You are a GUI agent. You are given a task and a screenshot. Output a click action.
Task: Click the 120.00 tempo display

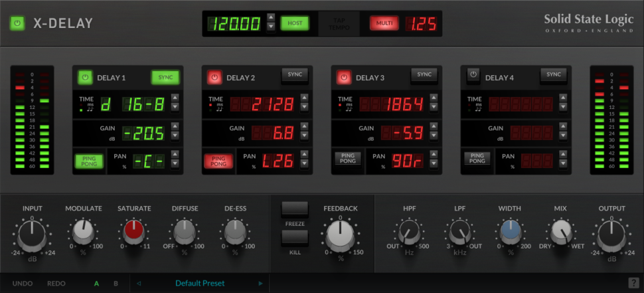[234, 23]
